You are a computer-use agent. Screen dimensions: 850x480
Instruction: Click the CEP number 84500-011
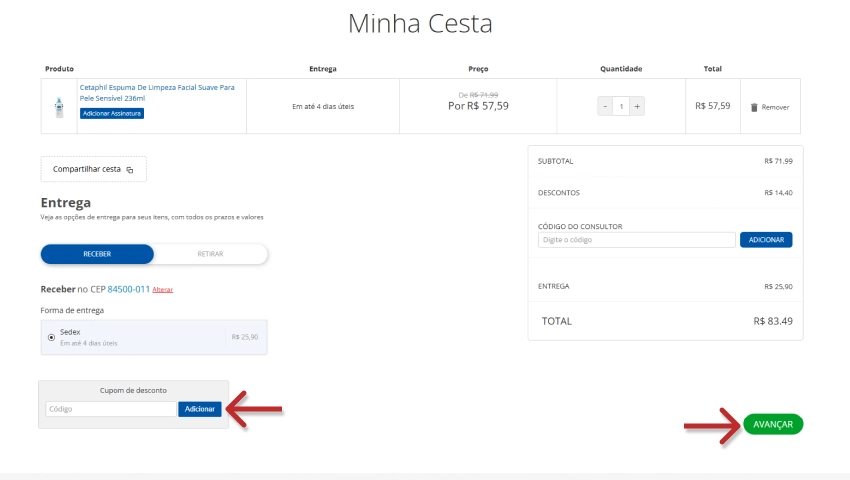point(128,289)
